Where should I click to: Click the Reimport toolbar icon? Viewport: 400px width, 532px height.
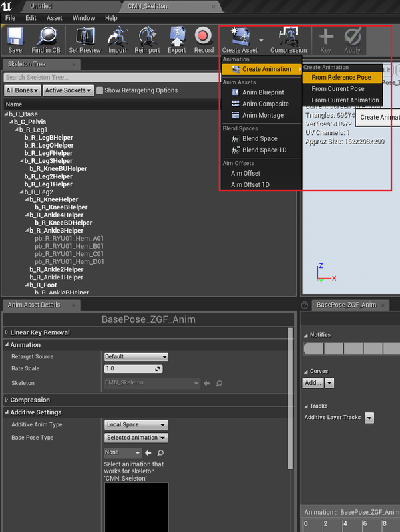click(x=147, y=36)
